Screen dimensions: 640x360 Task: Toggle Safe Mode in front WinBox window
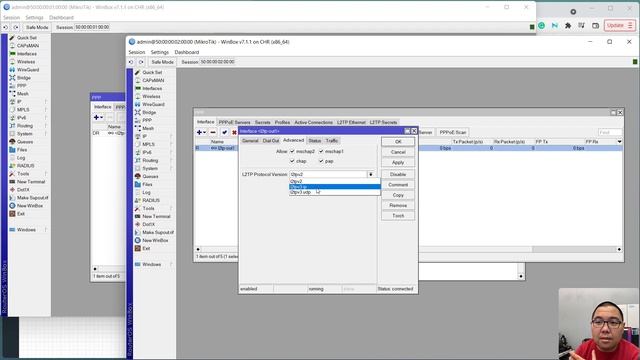(x=162, y=62)
